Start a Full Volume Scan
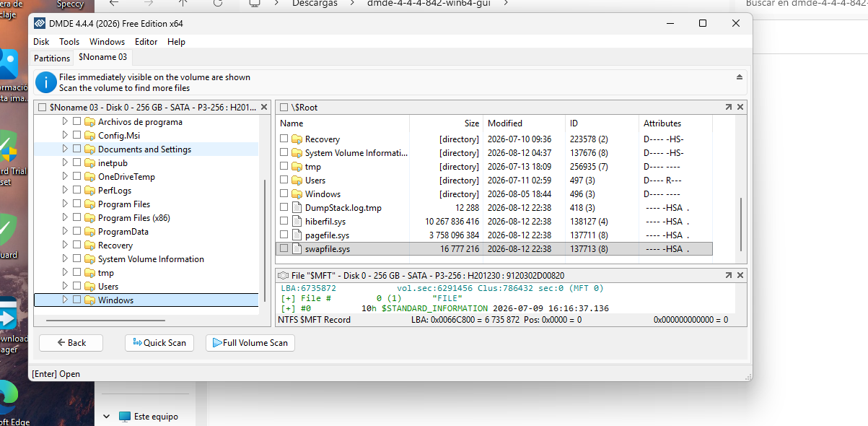 coord(250,343)
